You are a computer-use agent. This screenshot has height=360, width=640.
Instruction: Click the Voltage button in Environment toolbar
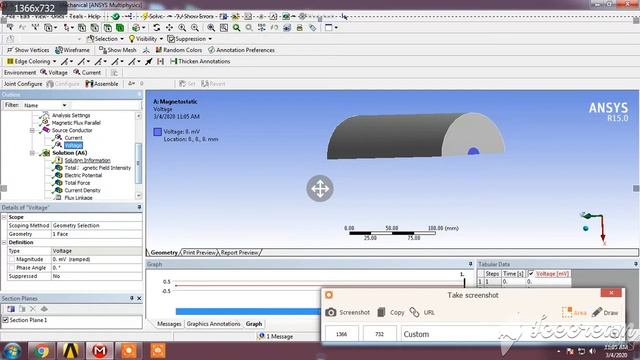(54, 72)
